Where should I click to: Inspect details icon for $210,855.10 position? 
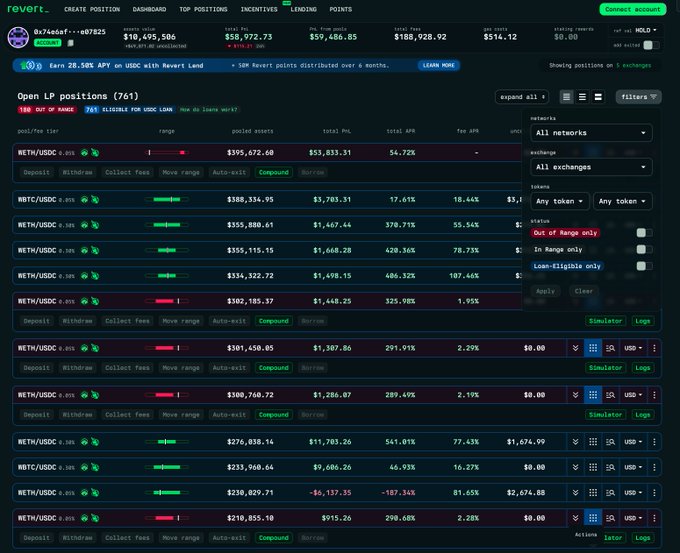click(x=610, y=518)
